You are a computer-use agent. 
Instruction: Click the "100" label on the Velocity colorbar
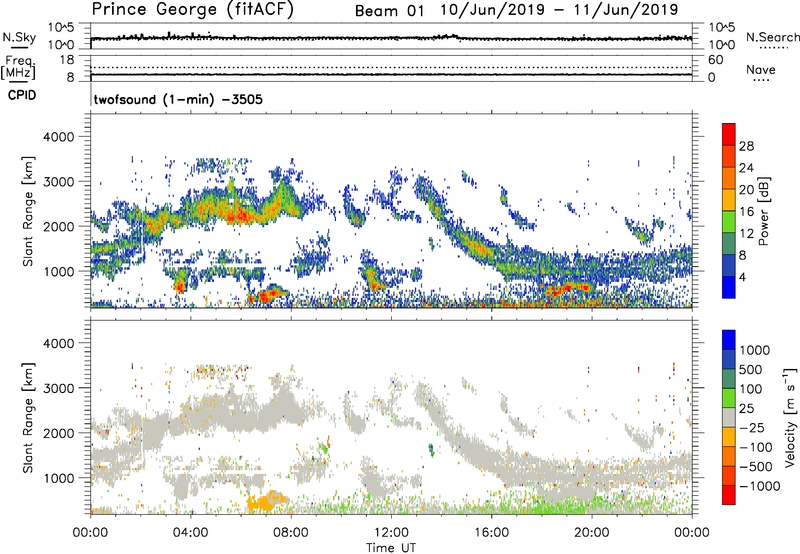[x=751, y=389]
